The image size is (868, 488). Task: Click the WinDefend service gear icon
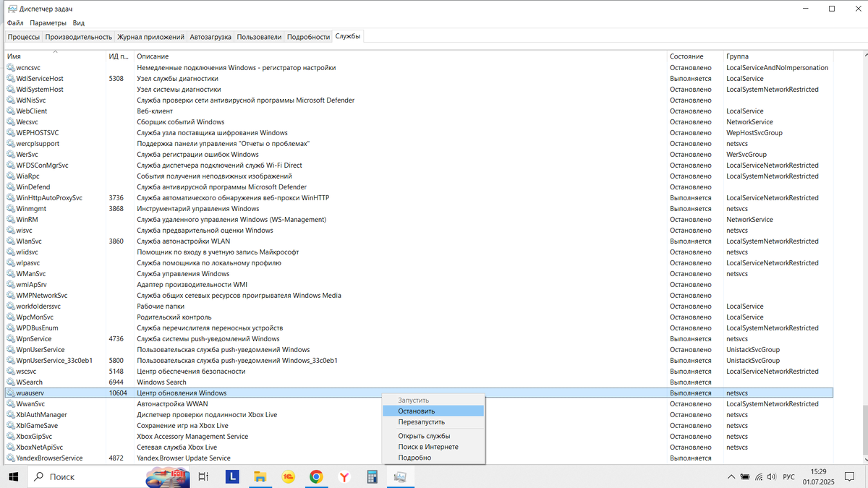(10, 187)
